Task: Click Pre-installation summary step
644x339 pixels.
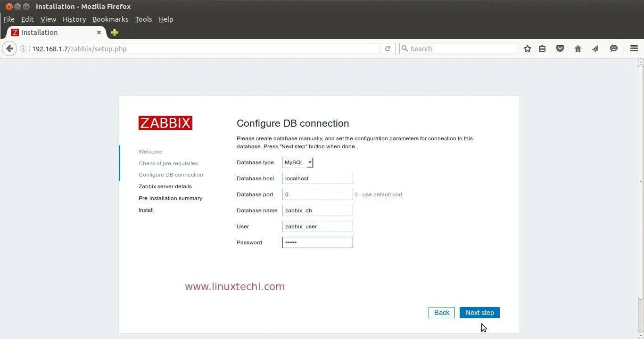Action: (x=170, y=198)
